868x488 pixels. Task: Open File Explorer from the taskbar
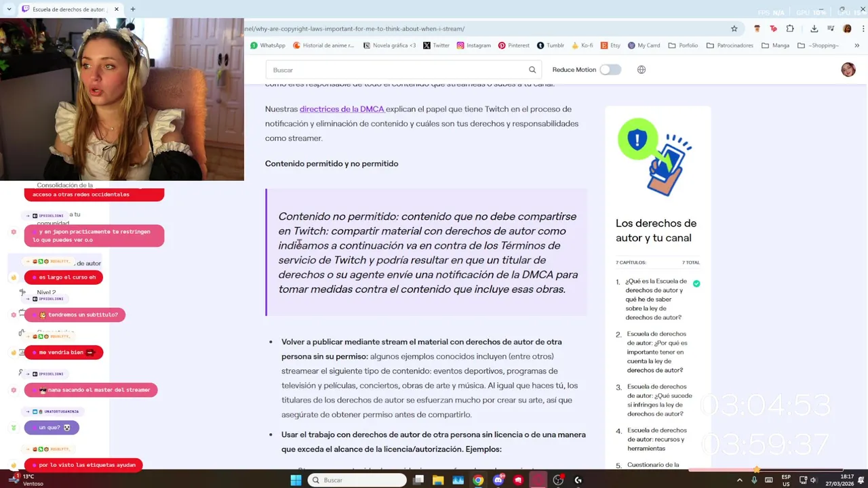[x=438, y=480]
